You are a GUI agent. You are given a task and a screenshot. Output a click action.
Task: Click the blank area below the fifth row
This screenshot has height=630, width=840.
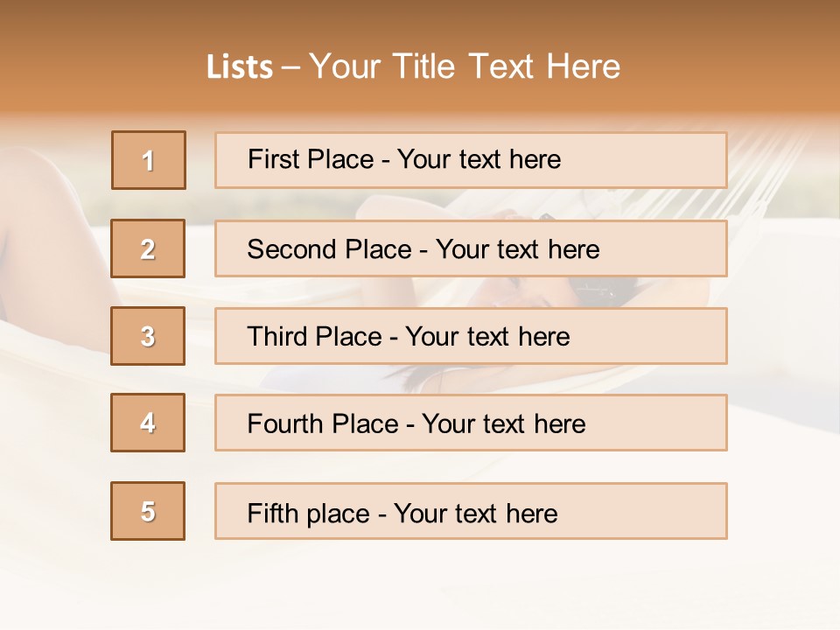pyautogui.click(x=420, y=582)
